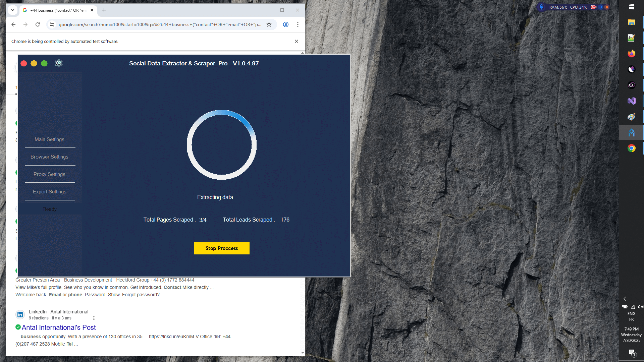
Task: Click the green maximize dot of scraper
Action: (x=44, y=64)
